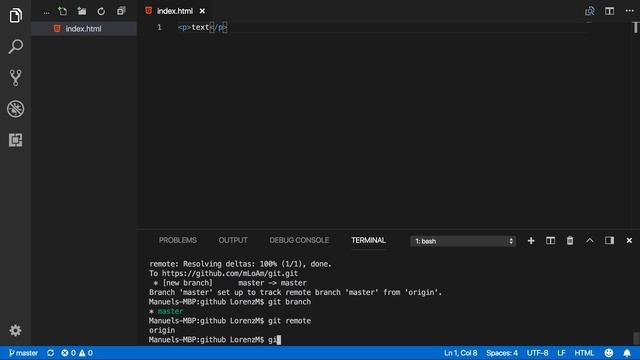Viewport: 640px width, 360px height.
Task: Create a new folder in explorer
Action: tap(82, 11)
